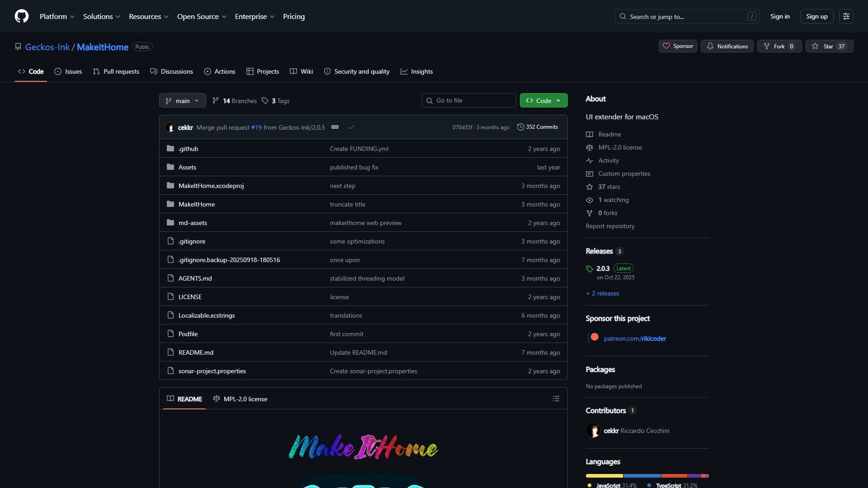Click the Go to file search field
The width and height of the screenshot is (868, 488).
tap(469, 100)
